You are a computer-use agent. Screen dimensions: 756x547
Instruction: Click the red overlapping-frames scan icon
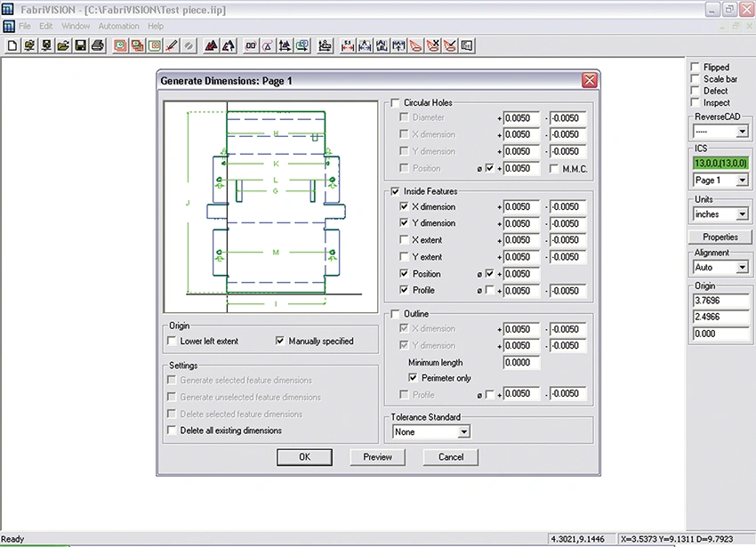point(137,46)
